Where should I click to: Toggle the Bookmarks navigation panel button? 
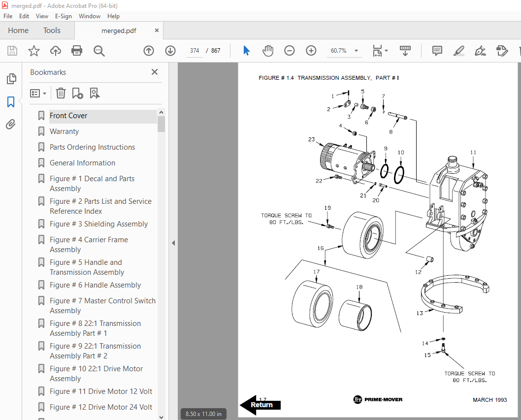[x=11, y=102]
